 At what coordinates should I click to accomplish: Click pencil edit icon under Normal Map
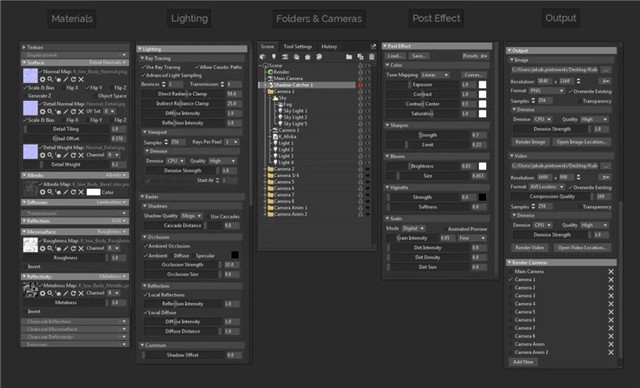coord(65,79)
